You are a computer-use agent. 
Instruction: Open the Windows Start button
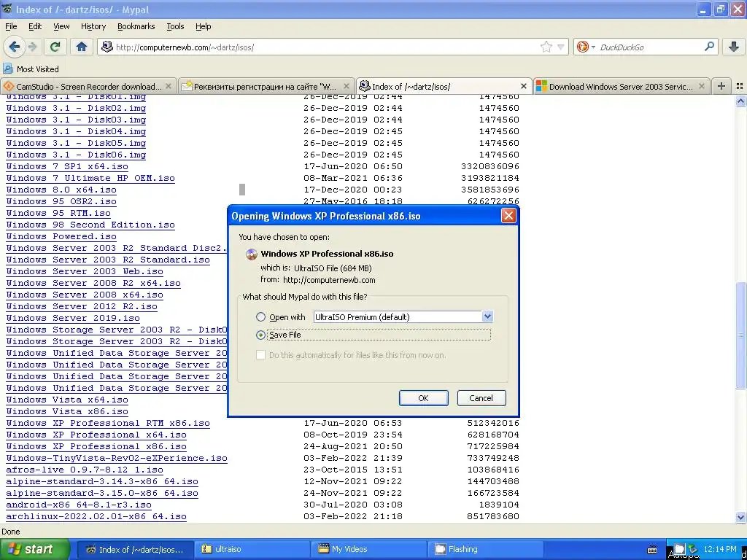coord(35,549)
